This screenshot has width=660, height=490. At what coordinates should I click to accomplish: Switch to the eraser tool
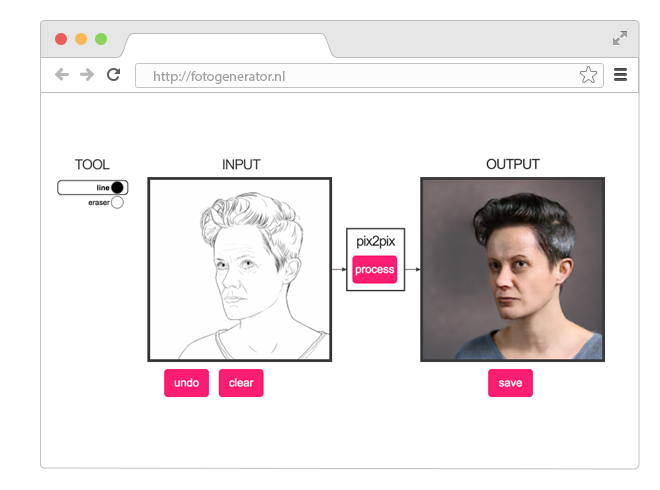tap(117, 203)
